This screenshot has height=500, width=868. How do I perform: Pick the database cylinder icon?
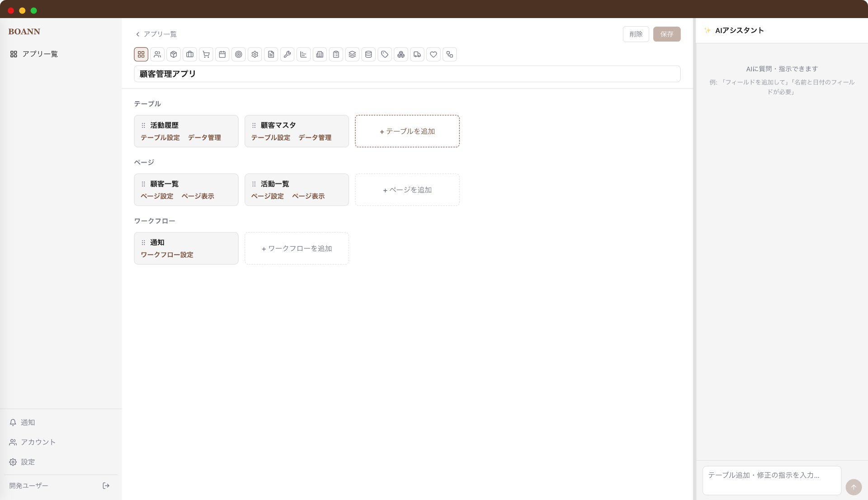pos(369,54)
